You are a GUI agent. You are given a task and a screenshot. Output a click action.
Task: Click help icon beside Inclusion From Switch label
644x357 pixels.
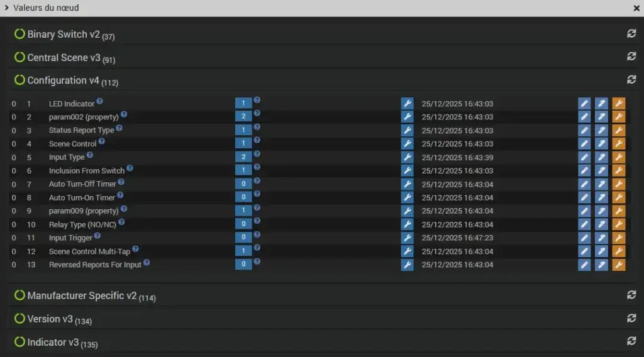130,168
